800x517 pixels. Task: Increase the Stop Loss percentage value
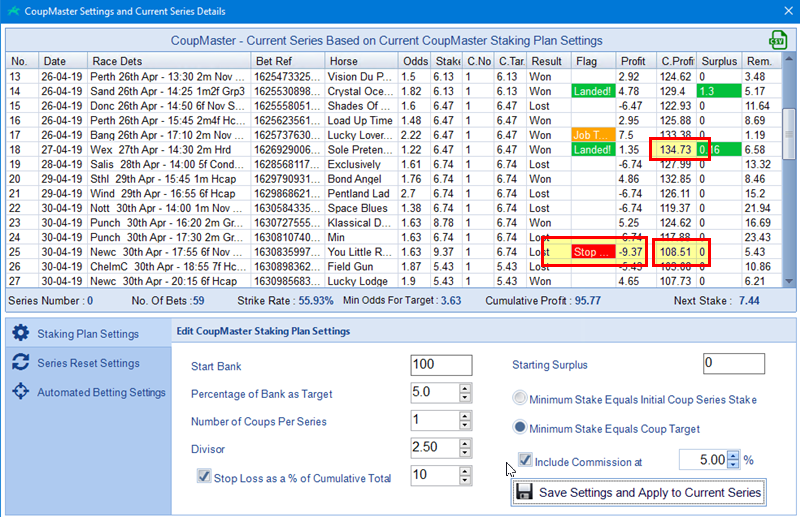tap(464, 471)
